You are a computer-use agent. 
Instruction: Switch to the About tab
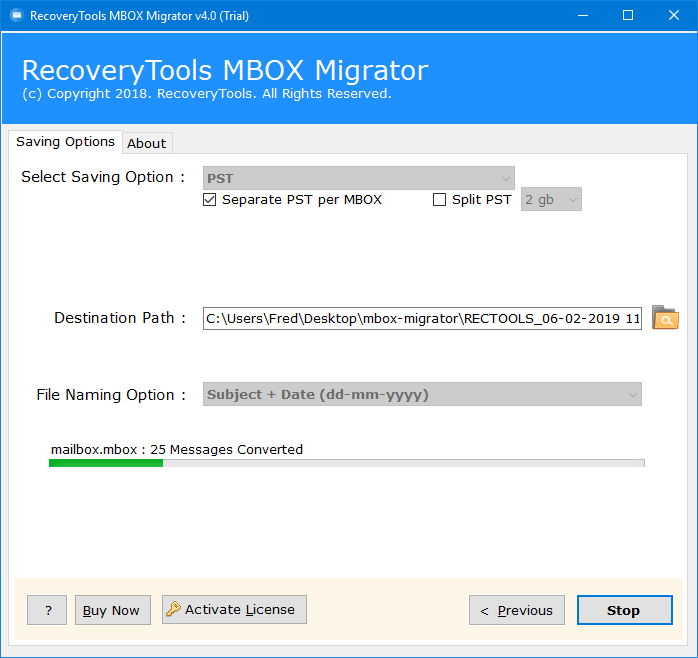pyautogui.click(x=146, y=143)
